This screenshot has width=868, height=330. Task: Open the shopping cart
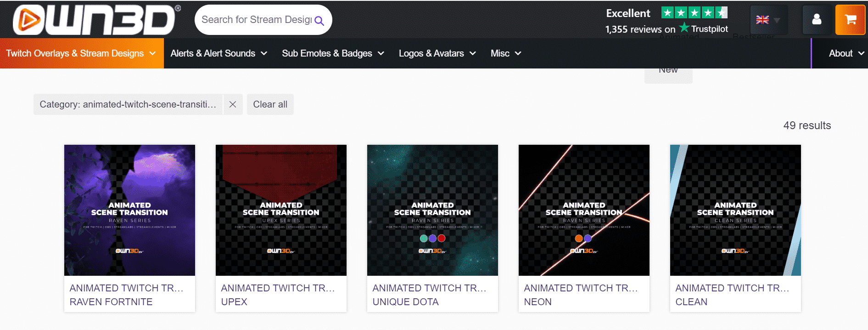tap(851, 19)
